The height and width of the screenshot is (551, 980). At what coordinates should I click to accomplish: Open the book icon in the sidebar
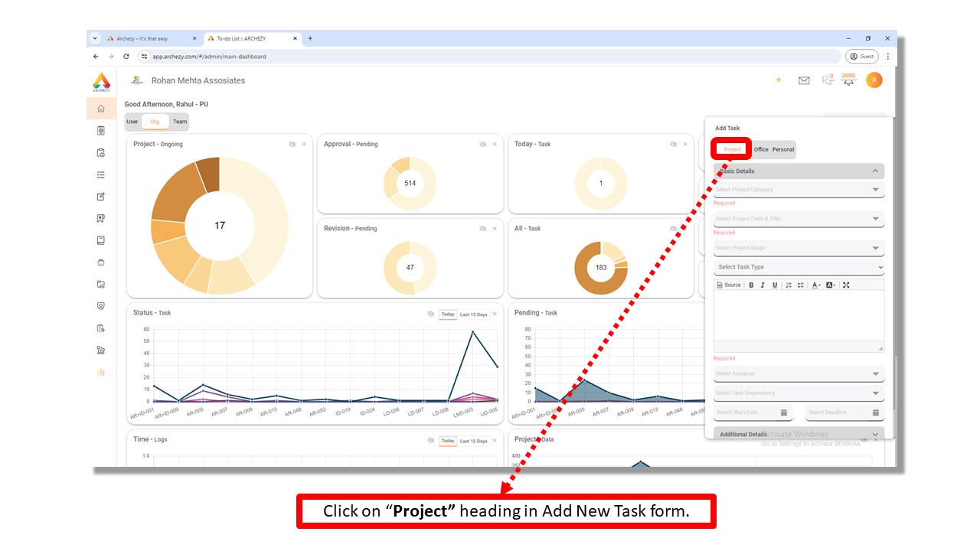101,240
